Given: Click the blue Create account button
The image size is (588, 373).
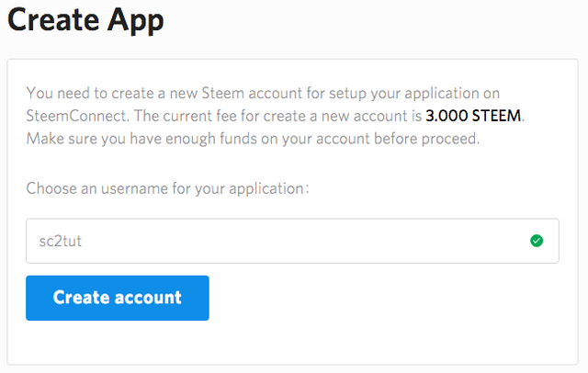Looking at the screenshot, I should tap(118, 298).
